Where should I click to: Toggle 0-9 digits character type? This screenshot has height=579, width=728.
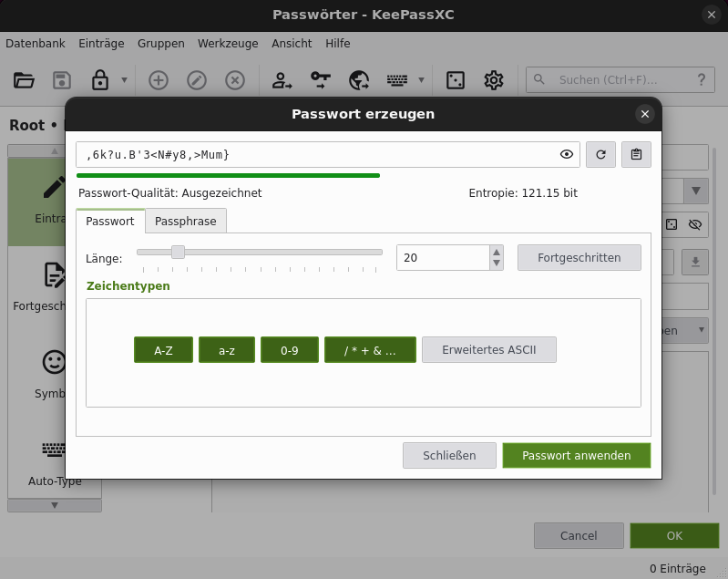289,350
